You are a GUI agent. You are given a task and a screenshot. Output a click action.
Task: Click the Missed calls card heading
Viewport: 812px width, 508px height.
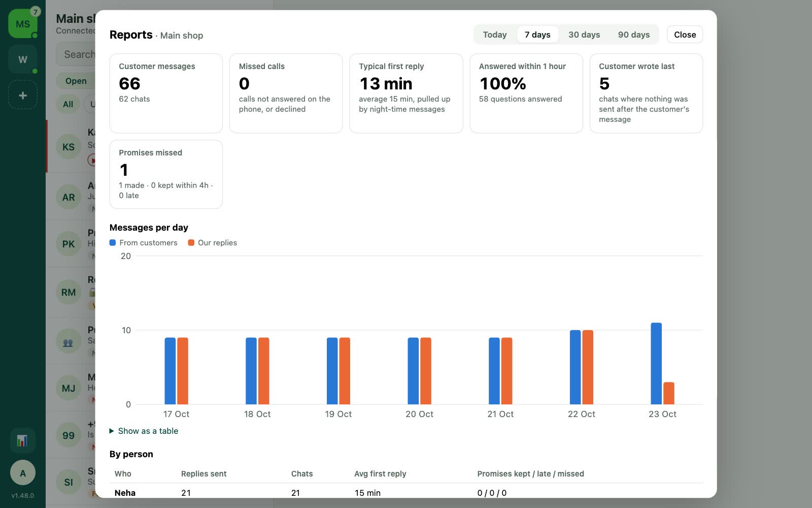coord(262,66)
